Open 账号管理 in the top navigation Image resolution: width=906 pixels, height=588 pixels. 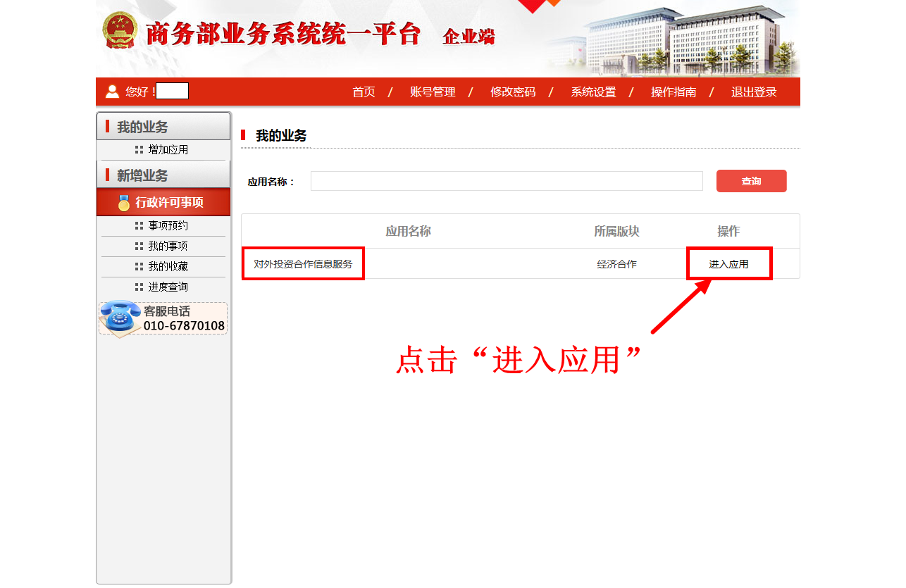433,92
